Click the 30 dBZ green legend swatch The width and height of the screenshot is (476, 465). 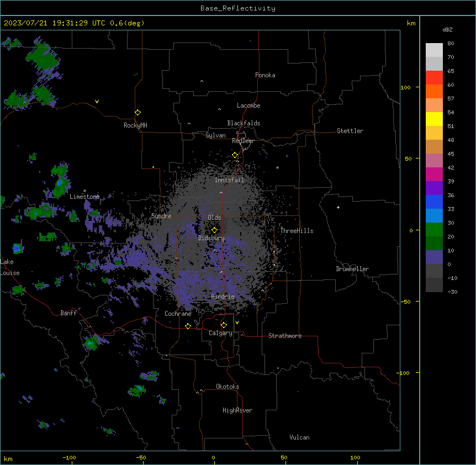(x=434, y=230)
